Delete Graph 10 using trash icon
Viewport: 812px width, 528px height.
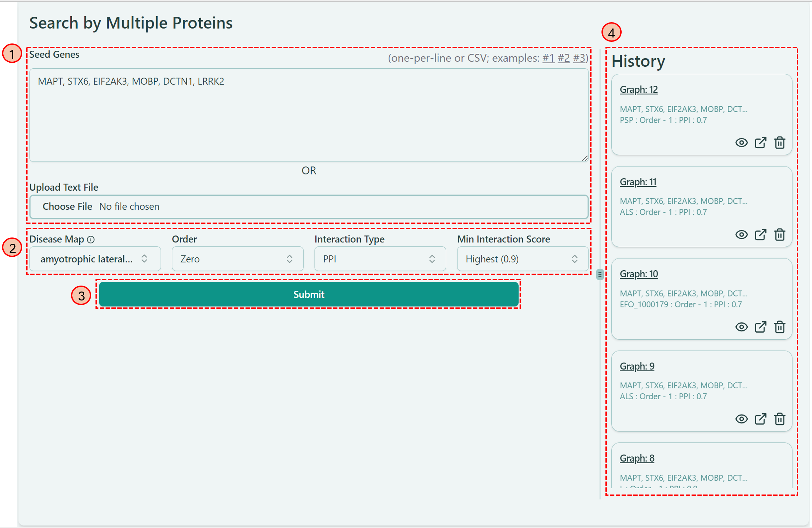[x=780, y=327]
